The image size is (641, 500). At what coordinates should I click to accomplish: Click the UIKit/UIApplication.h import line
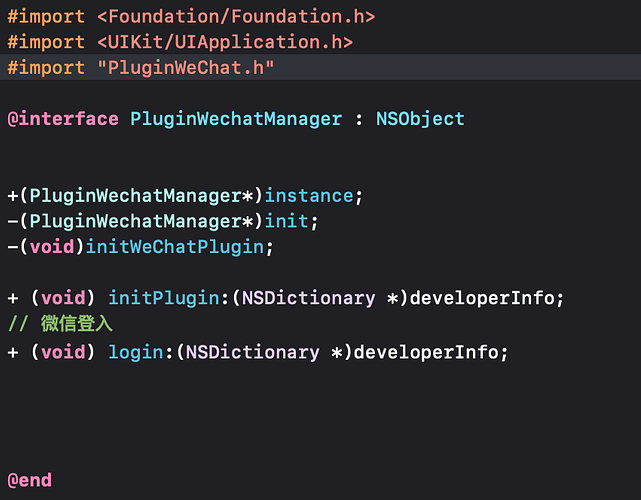(x=180, y=42)
